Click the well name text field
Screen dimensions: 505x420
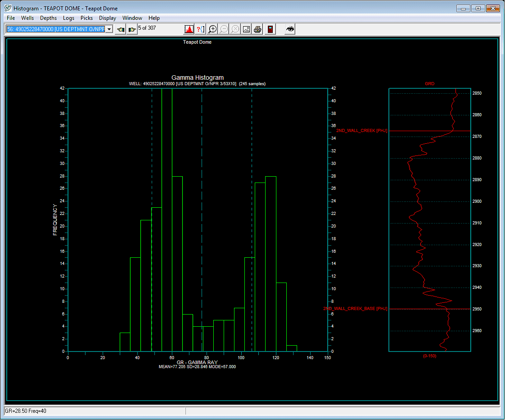tap(55, 29)
